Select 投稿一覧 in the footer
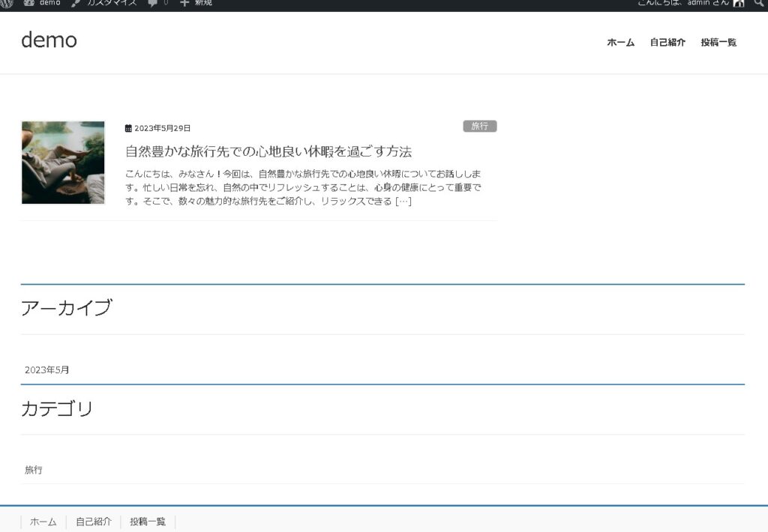Image resolution: width=768 pixels, height=532 pixels. 147,522
